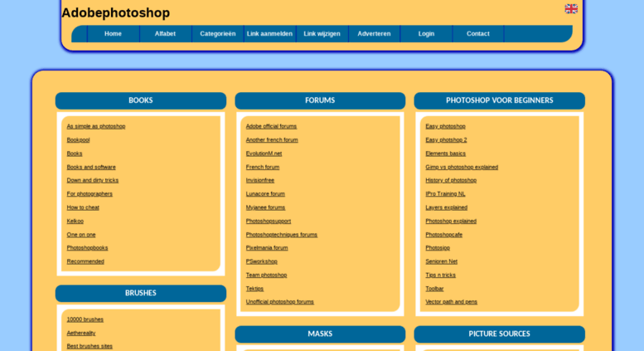Click the French forum link
This screenshot has width=644, height=351.
point(263,168)
